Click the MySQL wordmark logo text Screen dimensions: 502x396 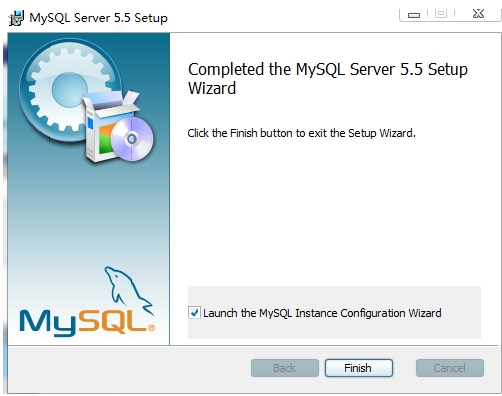(83, 322)
